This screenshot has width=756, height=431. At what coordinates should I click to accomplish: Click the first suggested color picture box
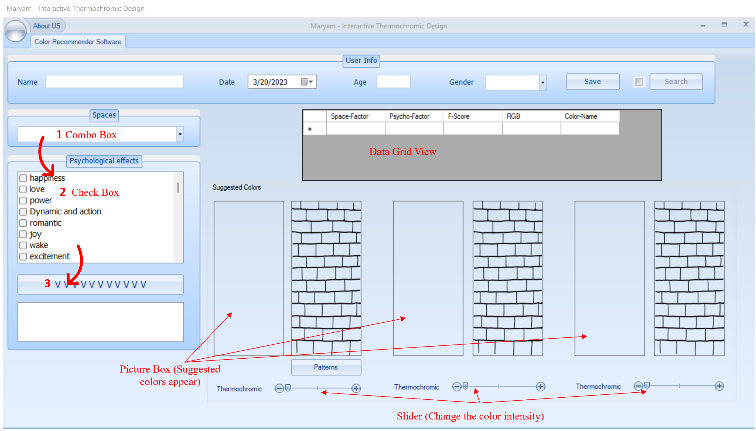249,278
